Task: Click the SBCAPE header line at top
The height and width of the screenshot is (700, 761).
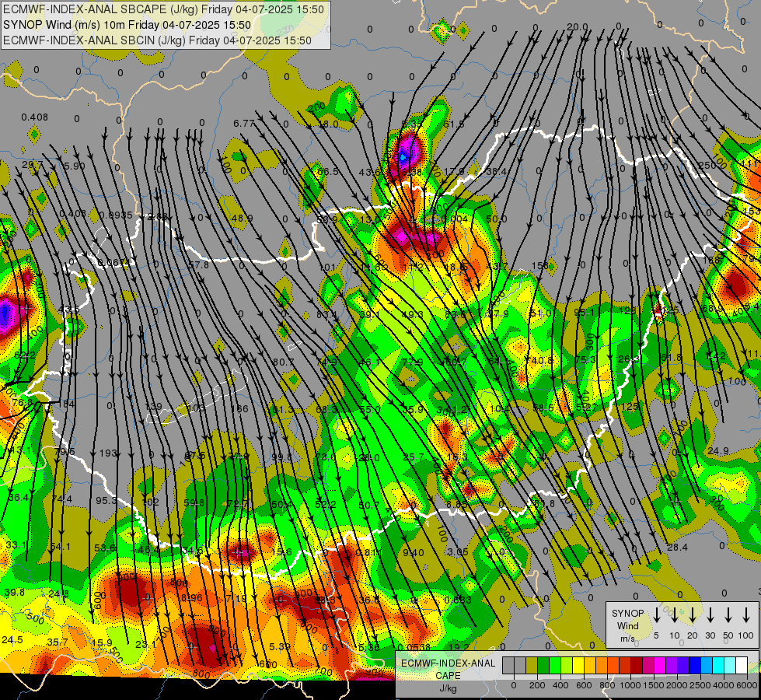Action: (x=163, y=9)
